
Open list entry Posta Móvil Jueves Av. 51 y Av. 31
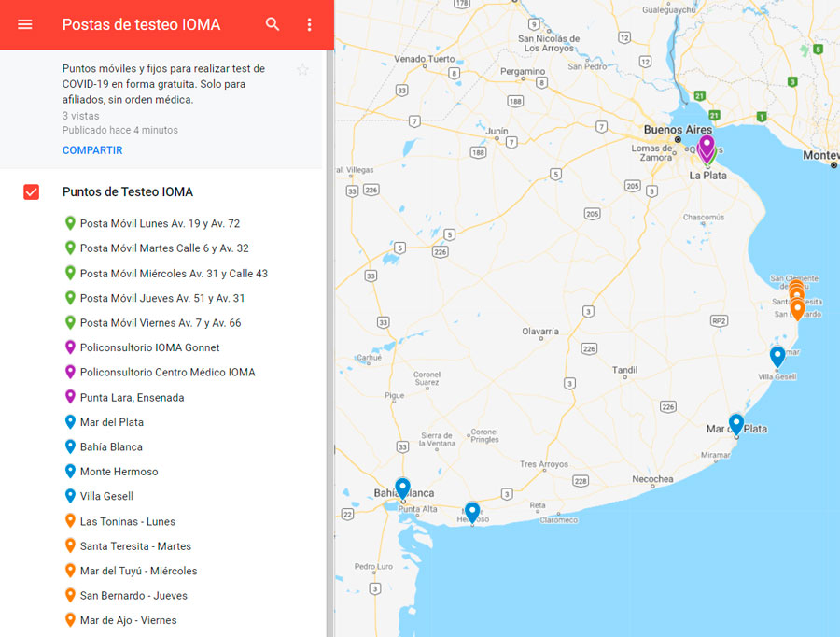point(162,298)
